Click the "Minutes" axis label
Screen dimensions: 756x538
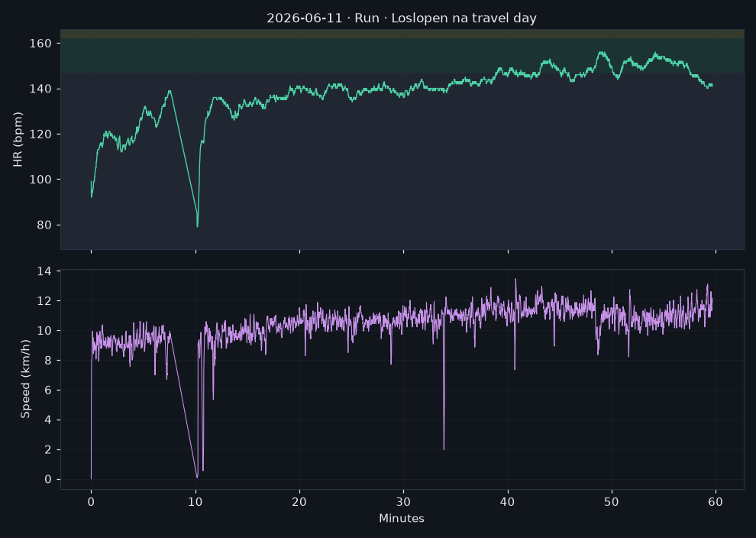tap(402, 518)
